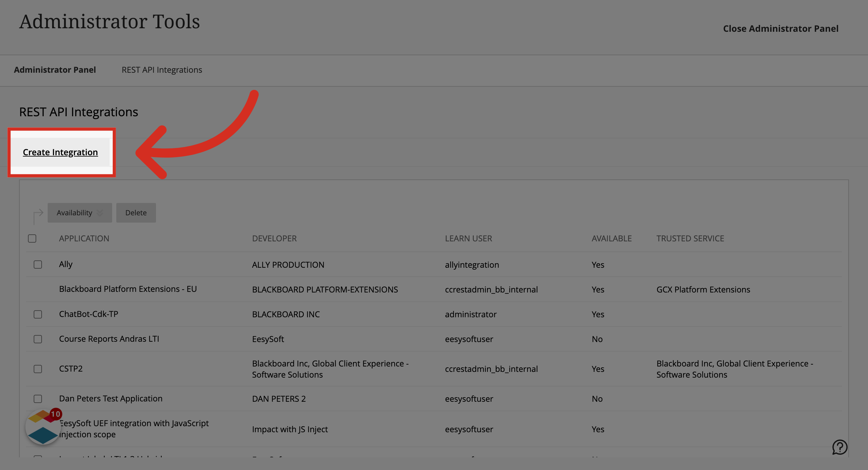The image size is (868, 470).
Task: Sort by DEVELOPER column header
Action: tap(274, 238)
